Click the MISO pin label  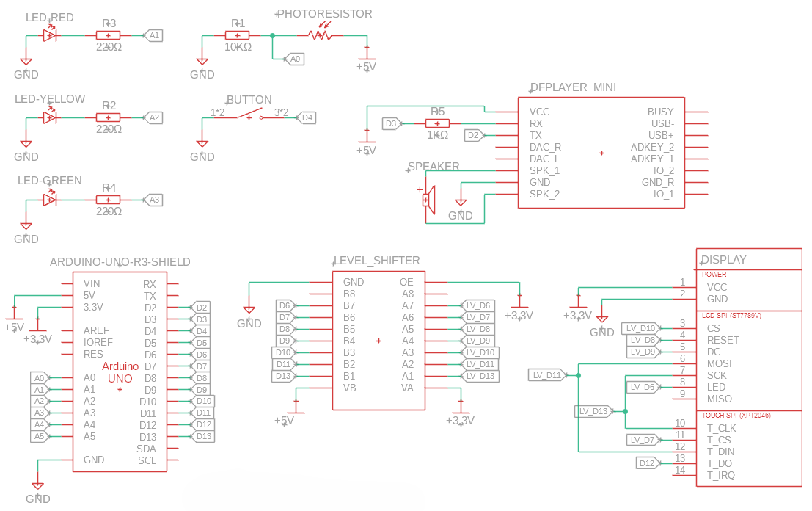click(x=720, y=399)
